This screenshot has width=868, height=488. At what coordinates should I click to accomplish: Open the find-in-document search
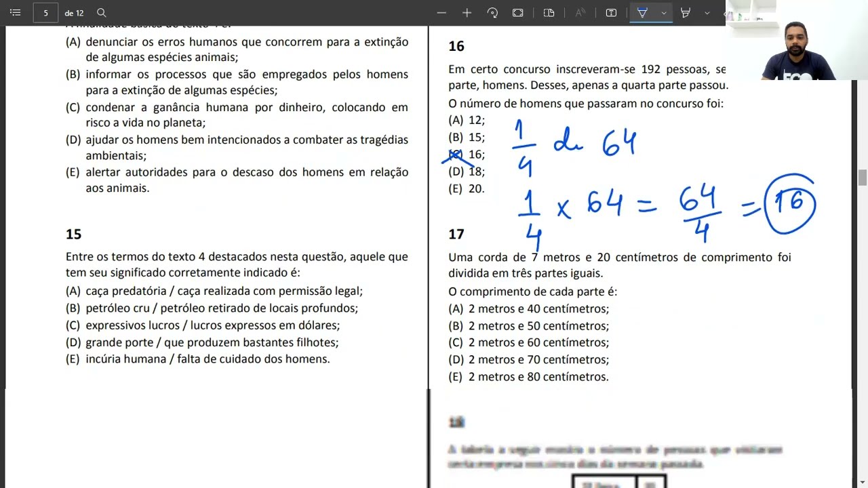[102, 13]
